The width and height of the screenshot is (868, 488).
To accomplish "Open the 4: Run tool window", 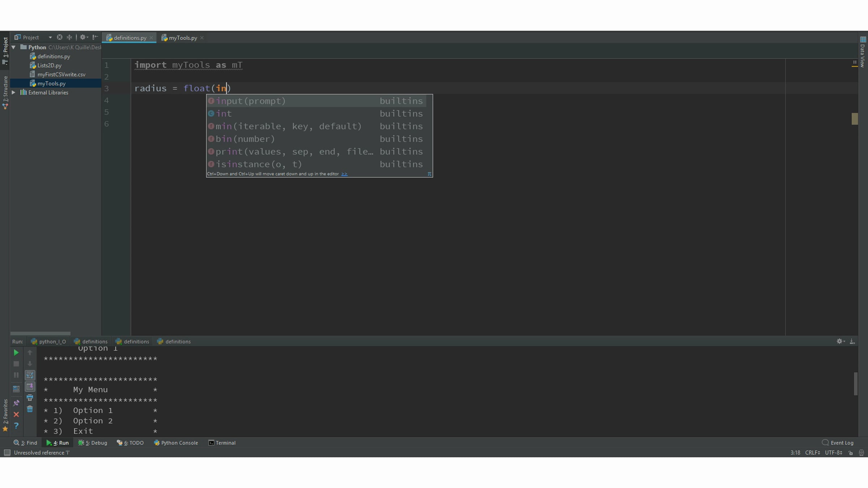I will [58, 443].
